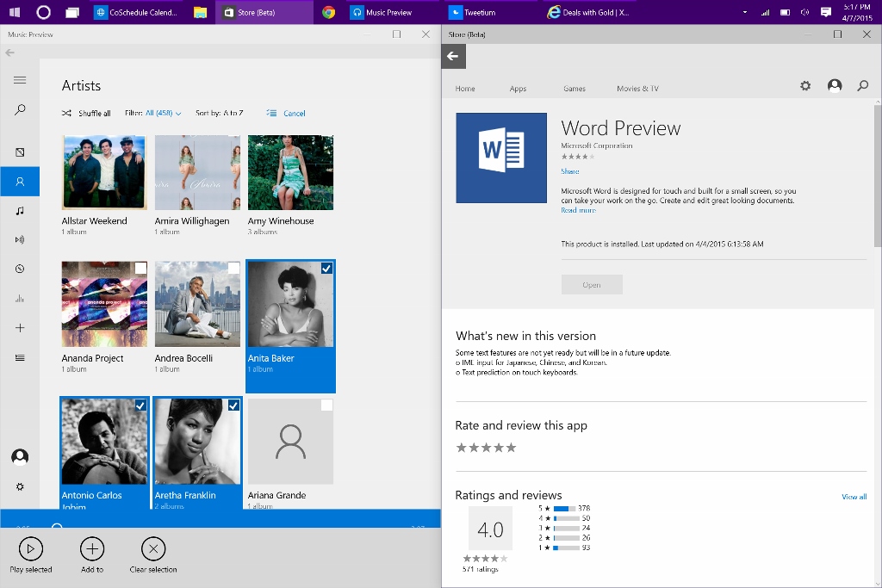Select Artists view icon in sidebar
The image size is (882, 588).
[20, 182]
